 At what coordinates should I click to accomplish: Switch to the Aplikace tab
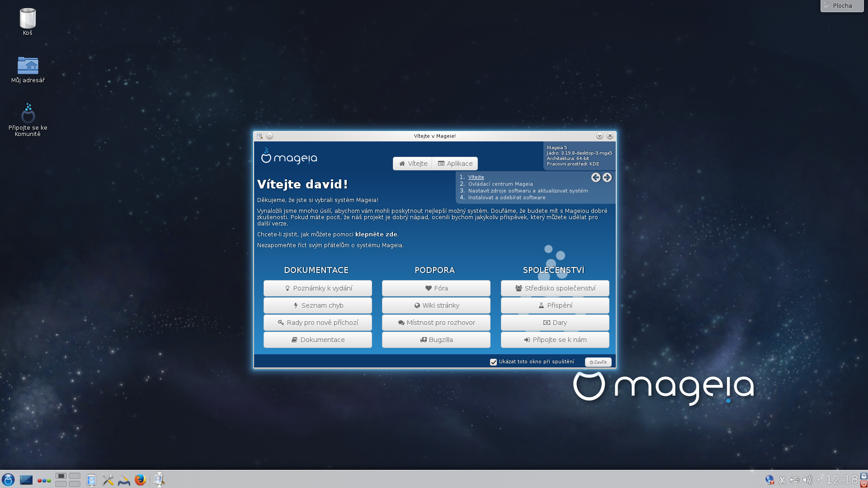455,164
